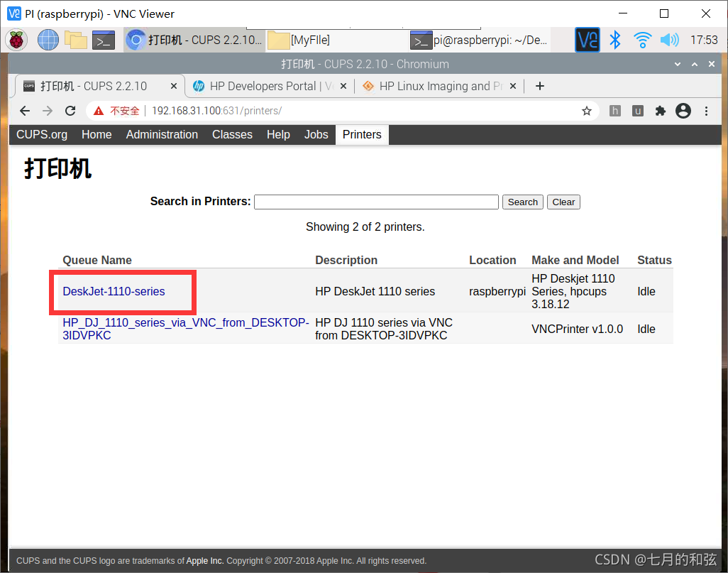The width and height of the screenshot is (728, 573).
Task: Click the Apple Inc. footer link
Action: (x=205, y=561)
